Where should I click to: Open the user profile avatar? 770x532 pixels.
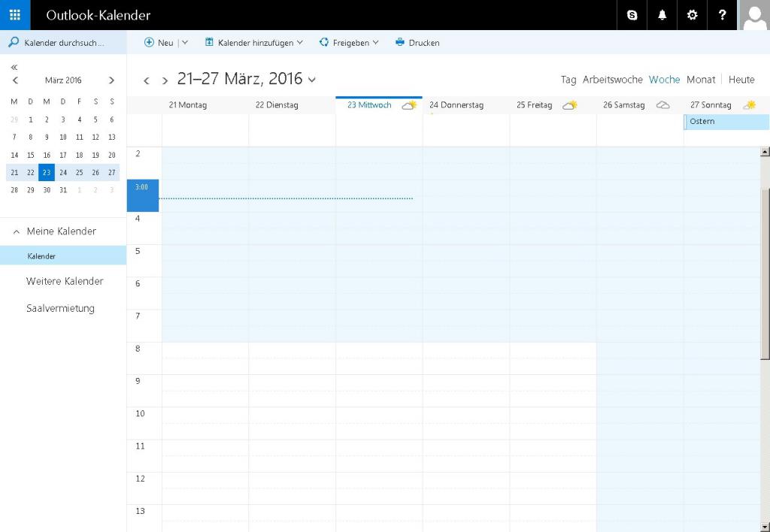754,15
